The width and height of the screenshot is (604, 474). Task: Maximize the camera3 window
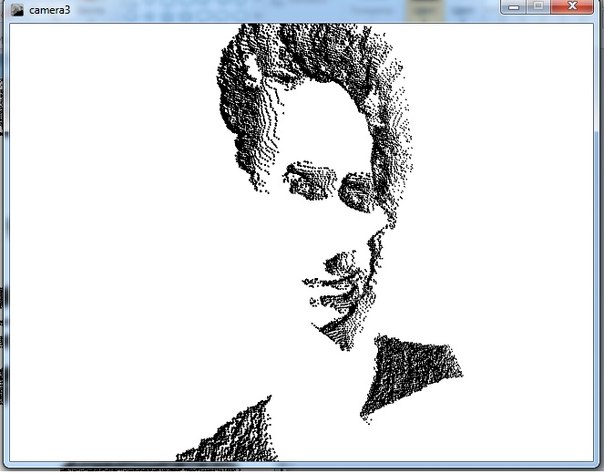point(539,7)
